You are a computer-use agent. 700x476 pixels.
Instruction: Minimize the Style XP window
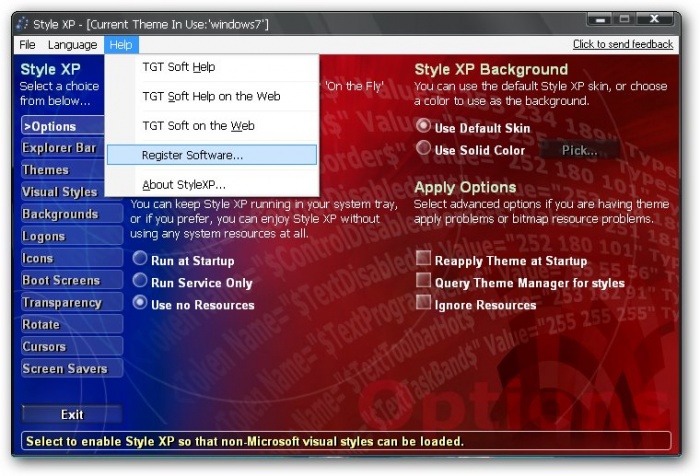(x=600, y=19)
